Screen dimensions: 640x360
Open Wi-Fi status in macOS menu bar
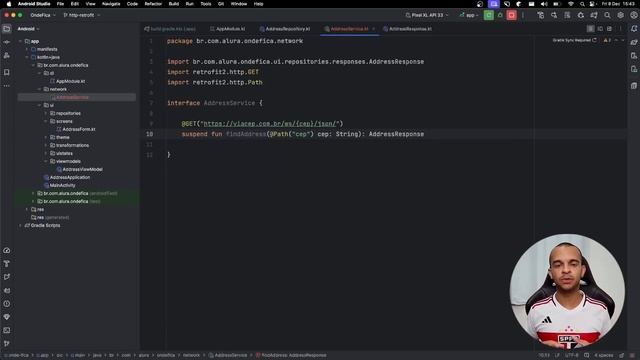(x=571, y=4)
